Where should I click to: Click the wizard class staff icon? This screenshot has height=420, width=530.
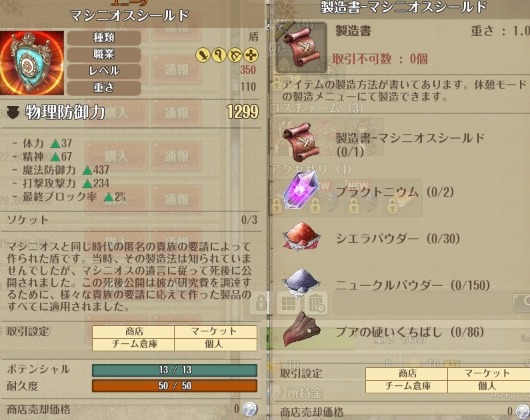pos(219,55)
